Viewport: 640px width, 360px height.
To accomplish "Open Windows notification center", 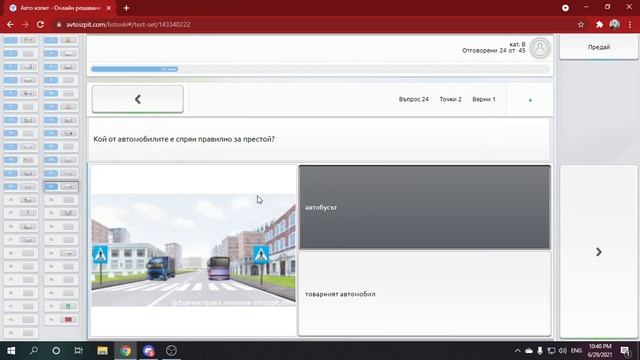I will coord(625,351).
